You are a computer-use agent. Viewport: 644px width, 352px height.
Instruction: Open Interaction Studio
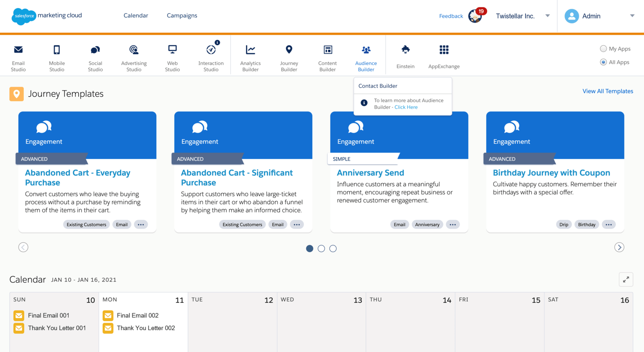[211, 58]
